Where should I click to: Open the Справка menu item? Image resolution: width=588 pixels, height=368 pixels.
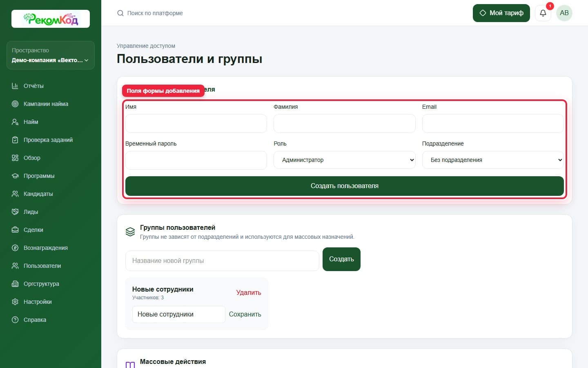coord(51,320)
